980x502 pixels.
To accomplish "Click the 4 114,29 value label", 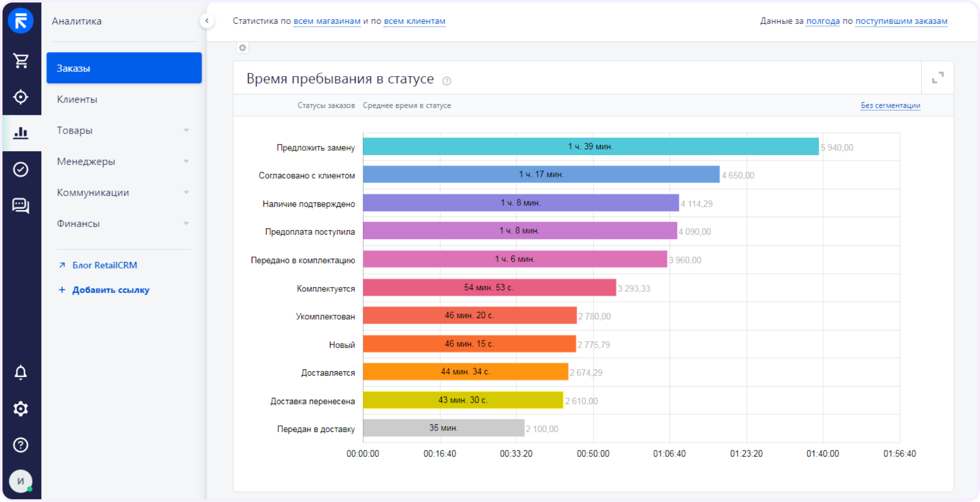I will point(697,204).
